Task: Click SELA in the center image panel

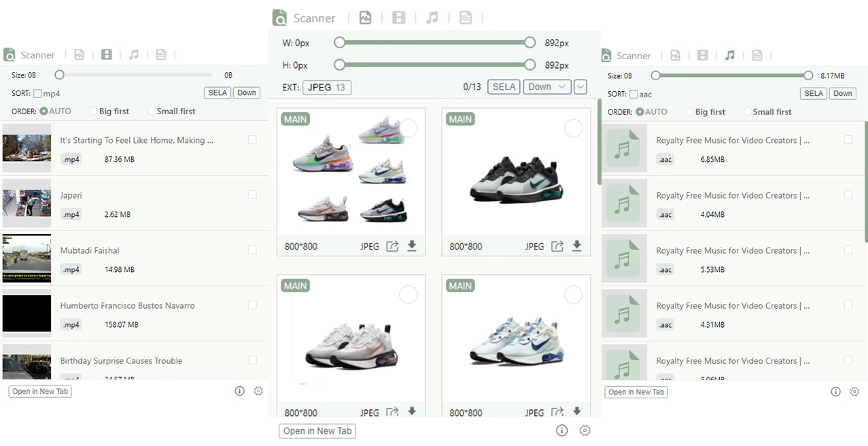Action: click(x=504, y=87)
